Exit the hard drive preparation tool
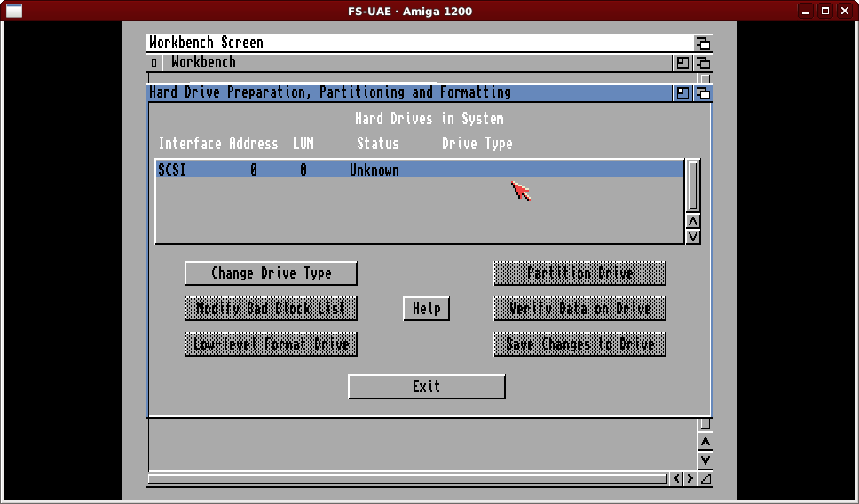Screen dimensions: 859x504 pyautogui.click(x=426, y=386)
